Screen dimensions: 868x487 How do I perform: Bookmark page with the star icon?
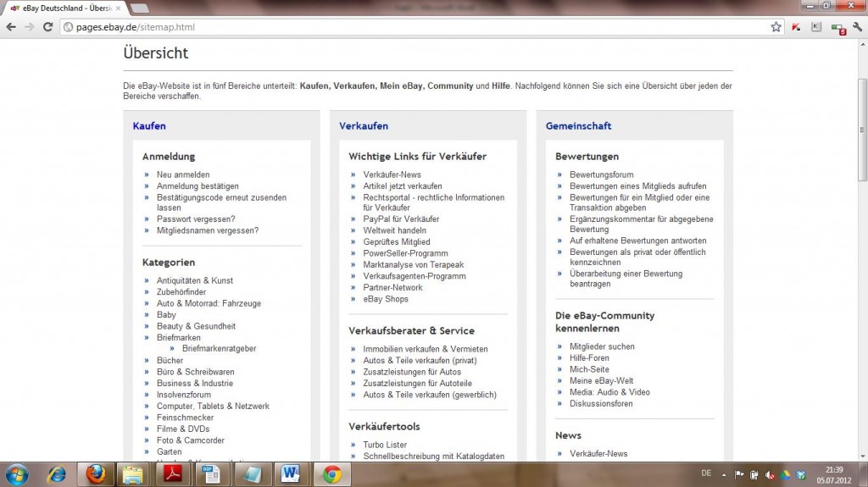[776, 26]
